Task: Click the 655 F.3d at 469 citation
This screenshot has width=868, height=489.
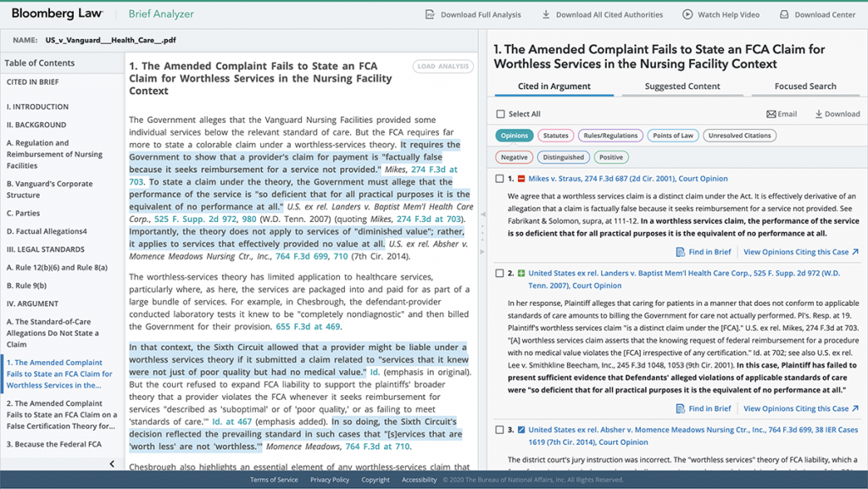Action: (308, 327)
